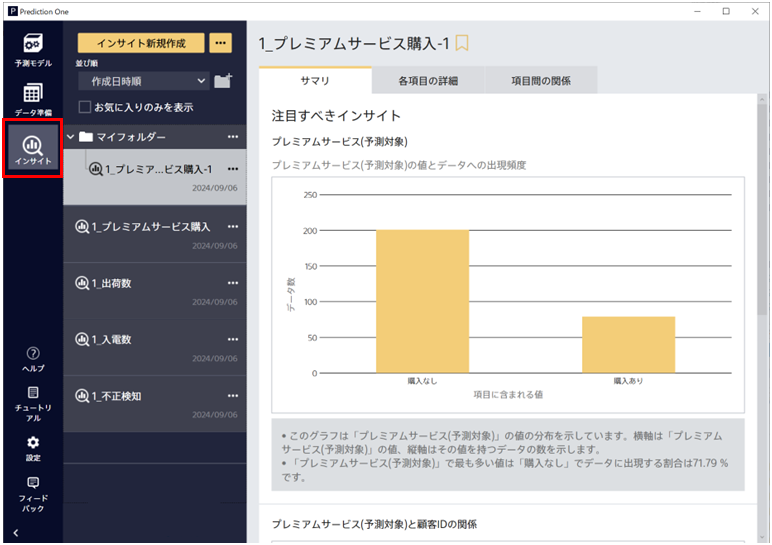Image resolution: width=772 pixels, height=545 pixels.
Task: Collapse the left sidebar with bottom chevron
Action: pyautogui.click(x=15, y=533)
